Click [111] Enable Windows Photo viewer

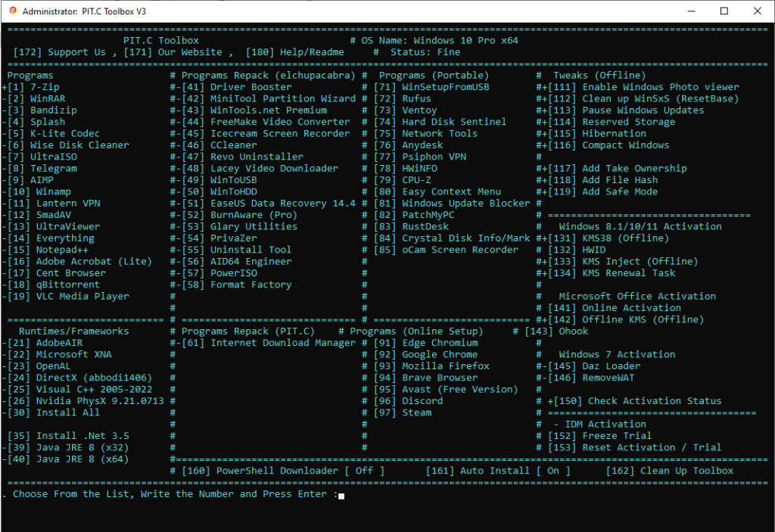[643, 87]
